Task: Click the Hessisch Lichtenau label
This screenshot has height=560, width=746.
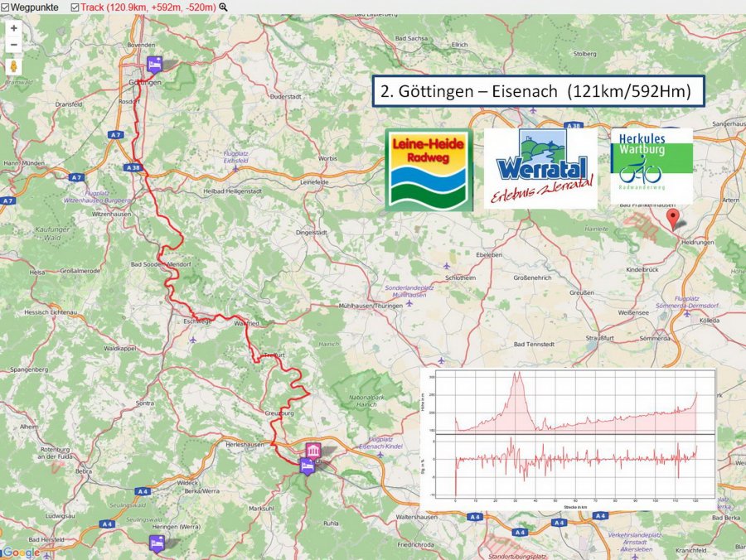Action: pos(51,312)
